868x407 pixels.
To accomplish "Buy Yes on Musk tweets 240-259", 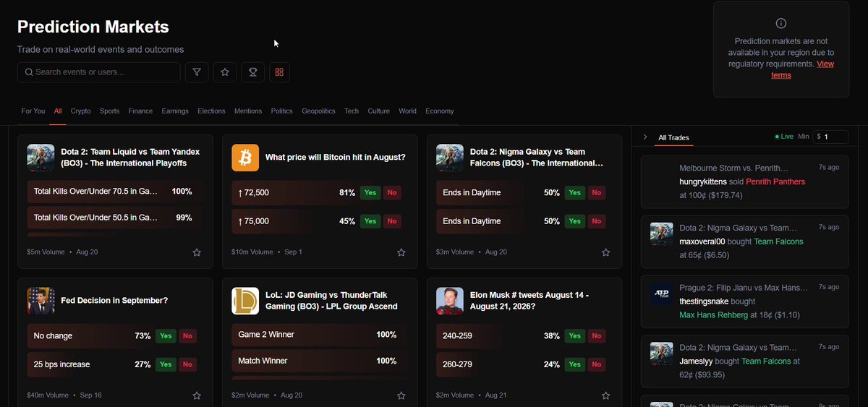I will click(575, 336).
